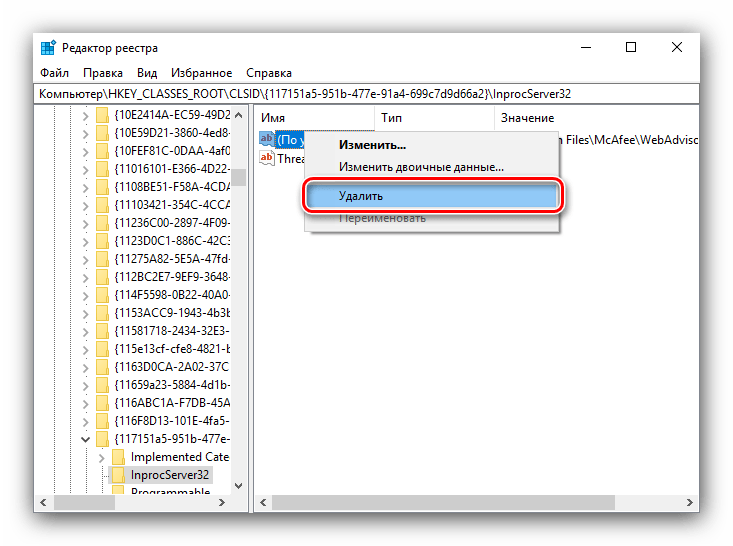Screen dimensions: 733x546
Task: Click folder icon of {115e13cf-cfe8-4821 key
Action: pyautogui.click(x=102, y=349)
